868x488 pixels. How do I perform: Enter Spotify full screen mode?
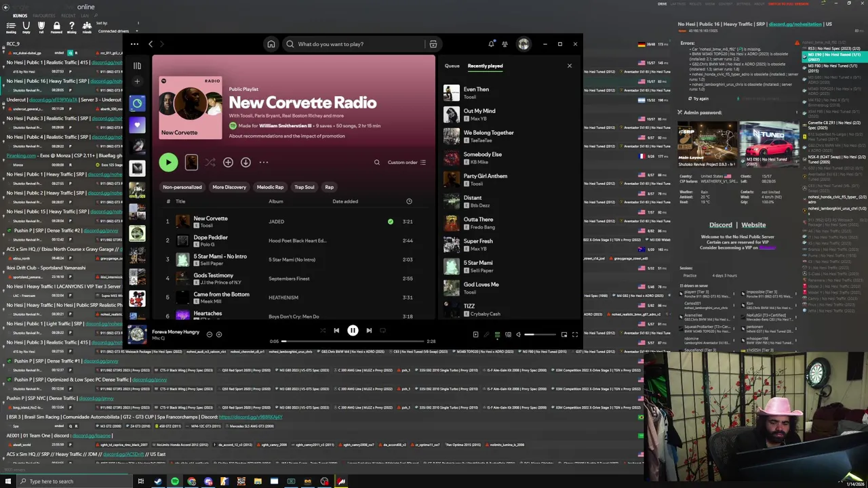point(575,334)
